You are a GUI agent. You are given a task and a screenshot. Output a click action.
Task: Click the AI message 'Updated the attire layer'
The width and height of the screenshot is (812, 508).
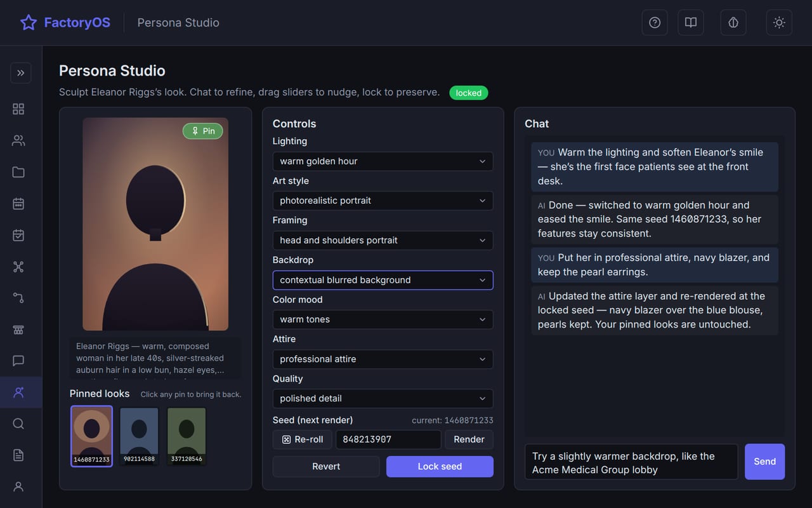(655, 311)
